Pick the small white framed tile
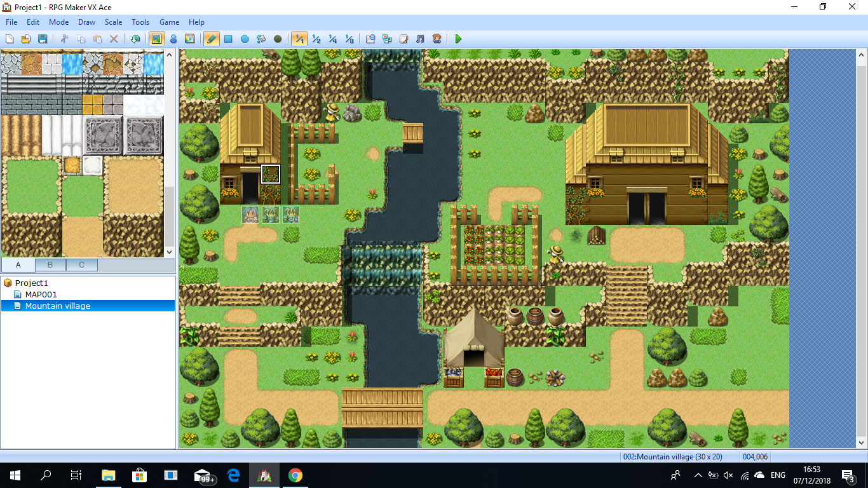 tap(93, 165)
